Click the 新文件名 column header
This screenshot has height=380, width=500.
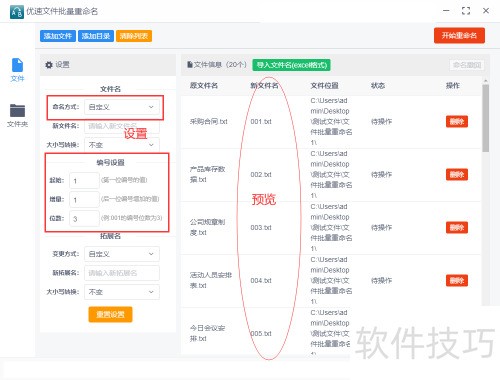click(x=264, y=86)
